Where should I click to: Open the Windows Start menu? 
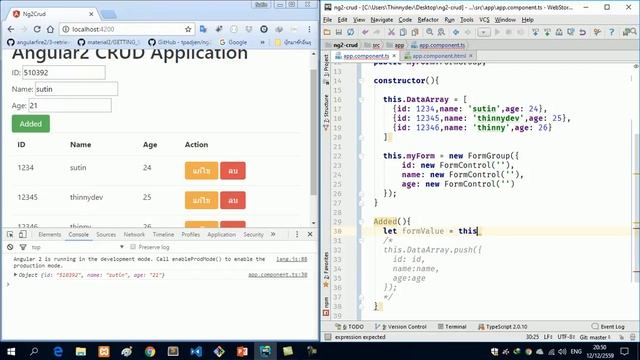point(11,351)
